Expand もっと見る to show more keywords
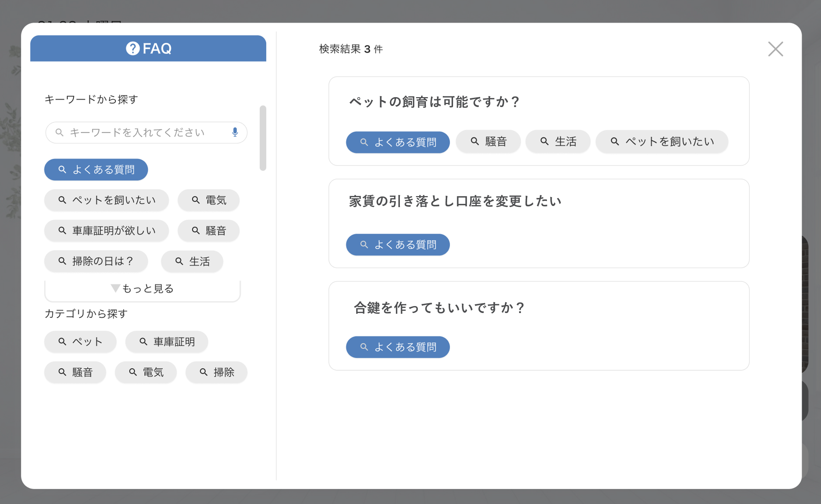 pyautogui.click(x=142, y=289)
